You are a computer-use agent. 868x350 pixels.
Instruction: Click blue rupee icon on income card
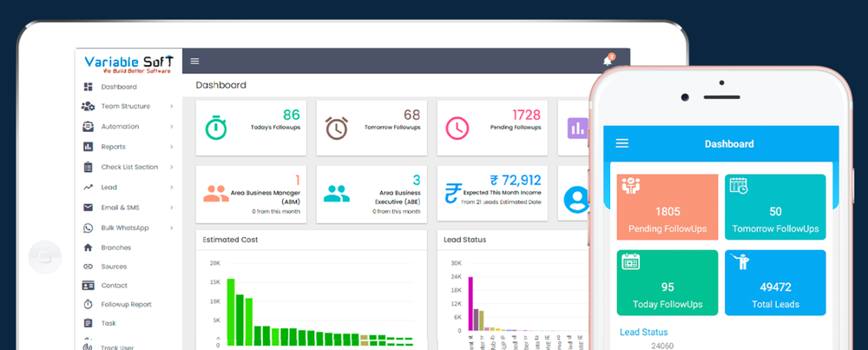click(453, 194)
